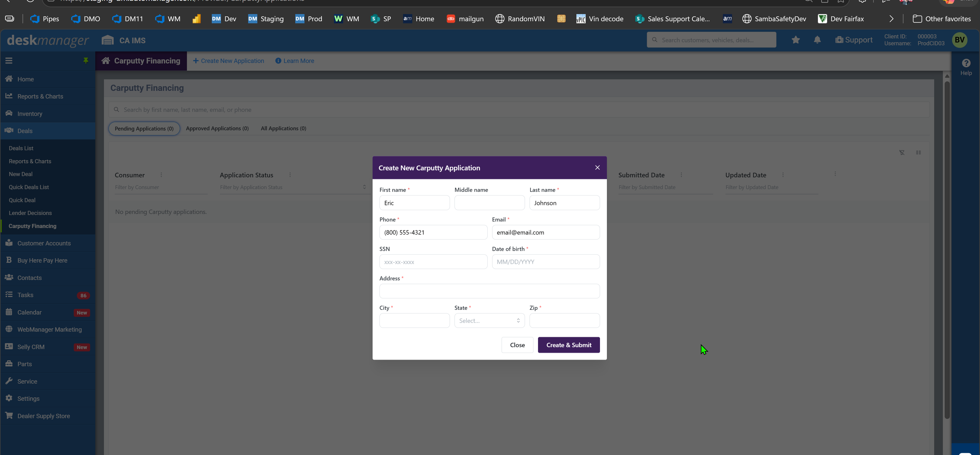Click the Middle name field
980x455 pixels.
[x=489, y=203]
